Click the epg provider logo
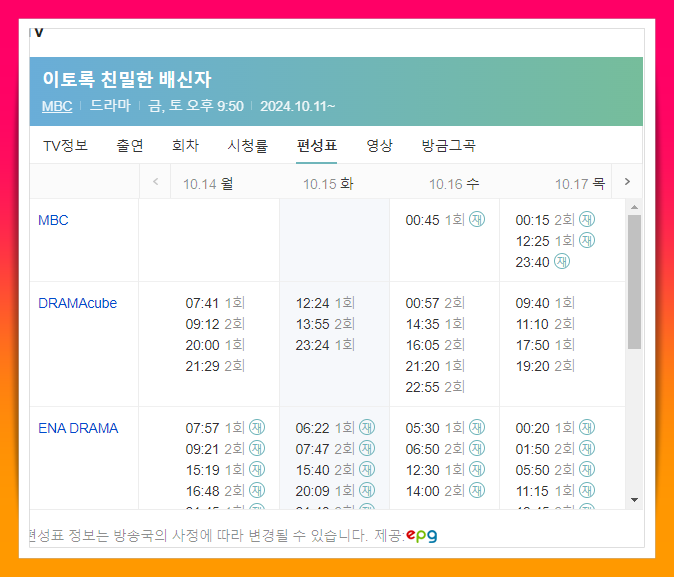The height and width of the screenshot is (577, 674). [422, 535]
